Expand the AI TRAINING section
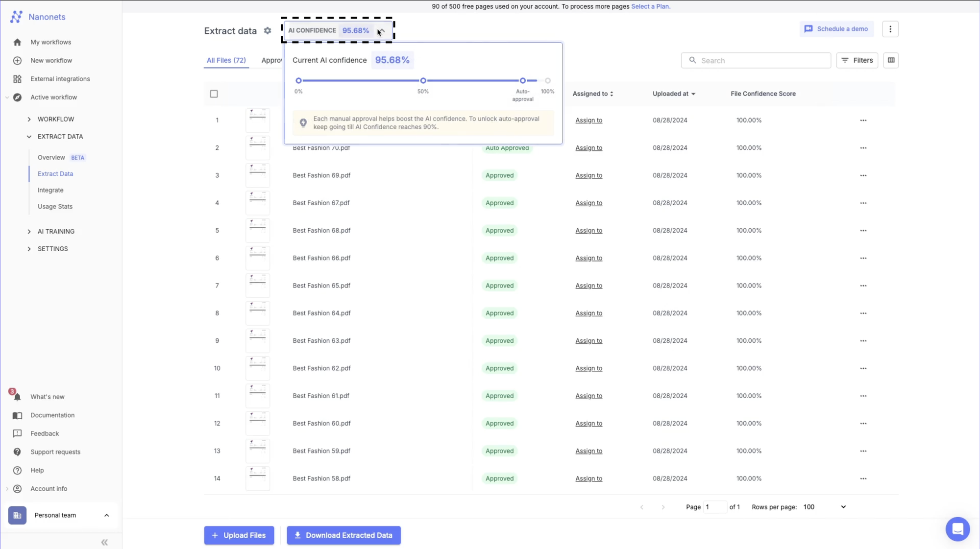Viewport: 980px width, 549px height. [x=29, y=231]
